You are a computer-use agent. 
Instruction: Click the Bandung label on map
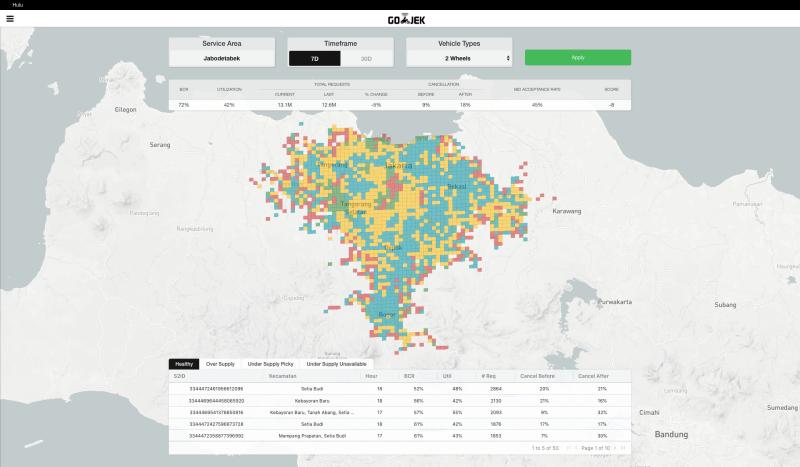point(671,434)
